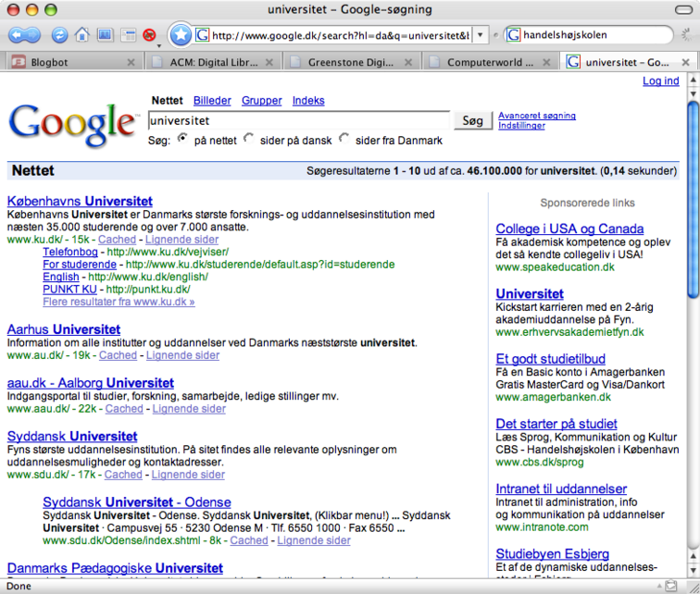
Task: Click the window resize grip corner
Action: tap(693, 587)
